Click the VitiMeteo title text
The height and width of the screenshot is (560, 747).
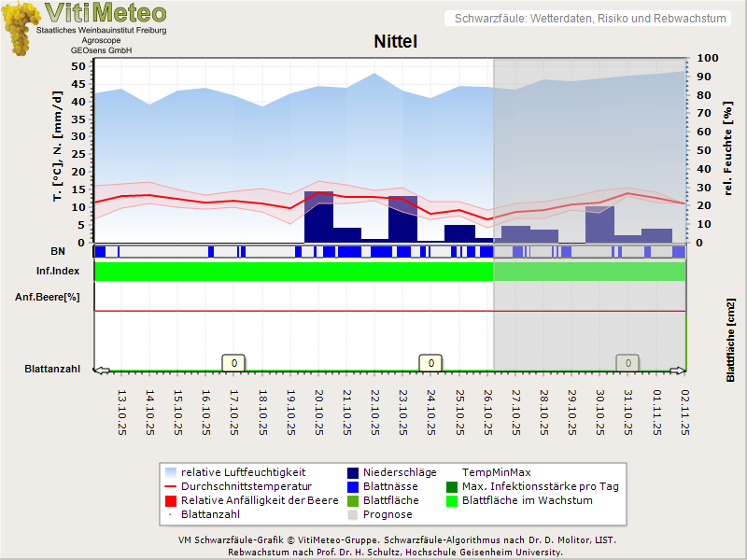[x=106, y=13]
